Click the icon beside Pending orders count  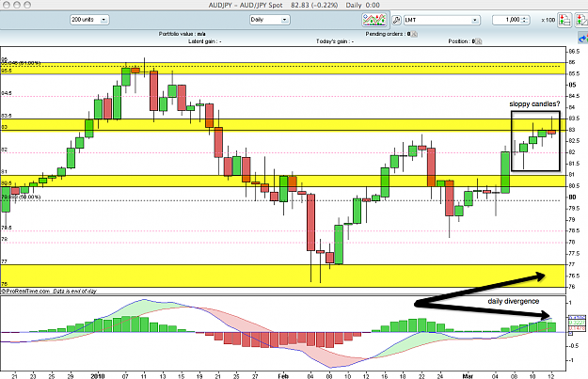(414, 34)
